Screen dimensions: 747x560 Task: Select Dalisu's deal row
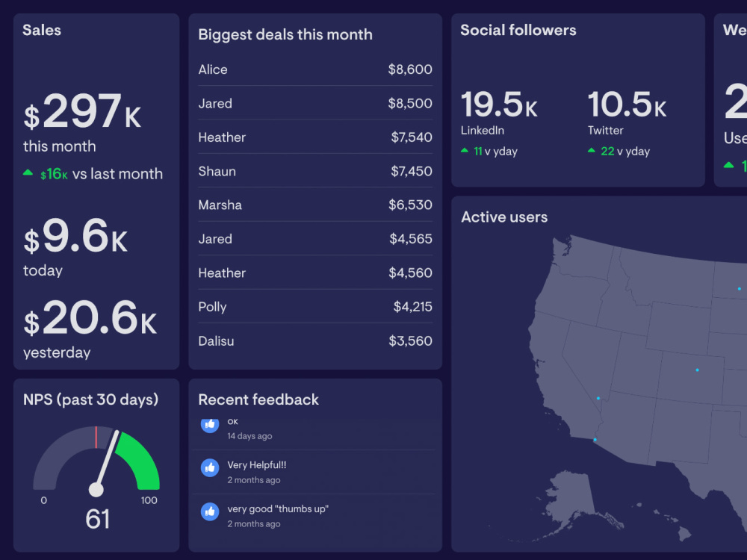[315, 341]
